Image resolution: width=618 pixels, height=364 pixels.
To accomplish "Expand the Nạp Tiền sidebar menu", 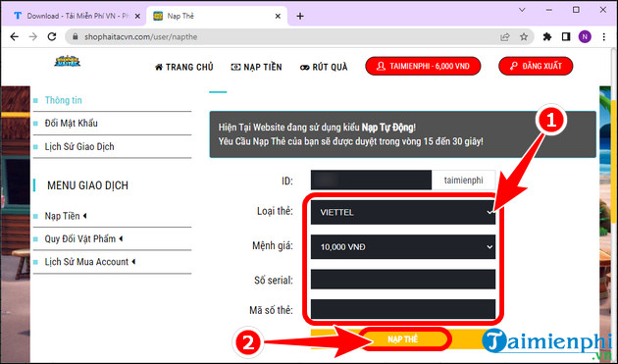I will click(x=66, y=216).
